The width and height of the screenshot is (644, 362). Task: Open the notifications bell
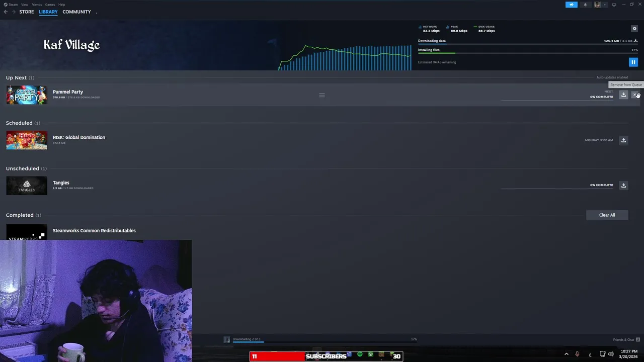click(x=585, y=5)
